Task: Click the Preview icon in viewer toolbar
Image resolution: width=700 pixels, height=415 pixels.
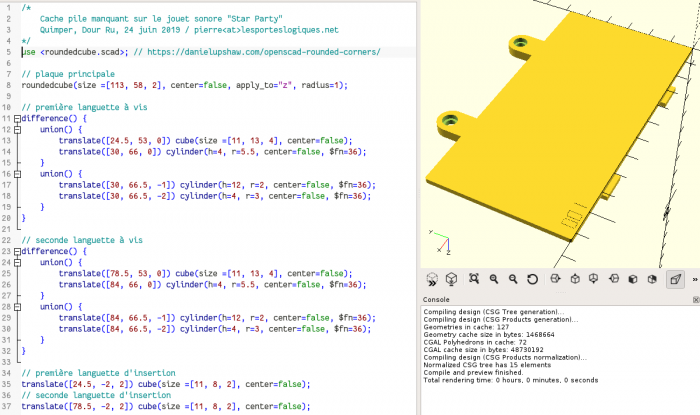Action: click(432, 279)
